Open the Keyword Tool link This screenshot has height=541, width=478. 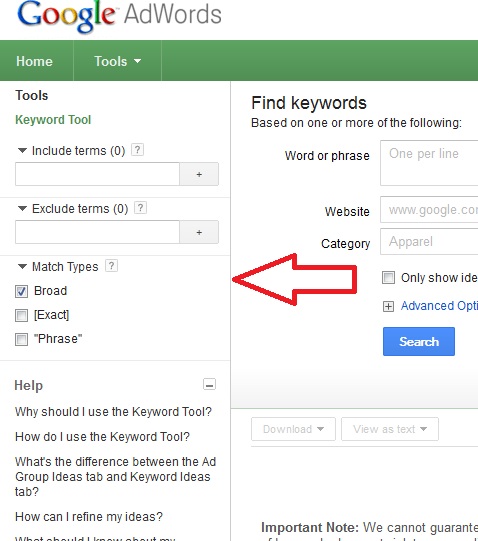(53, 120)
